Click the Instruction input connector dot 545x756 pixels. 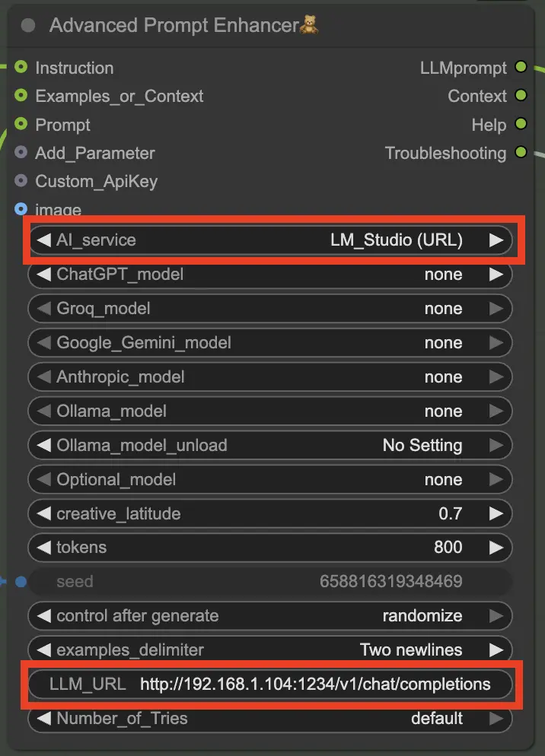tap(21, 68)
